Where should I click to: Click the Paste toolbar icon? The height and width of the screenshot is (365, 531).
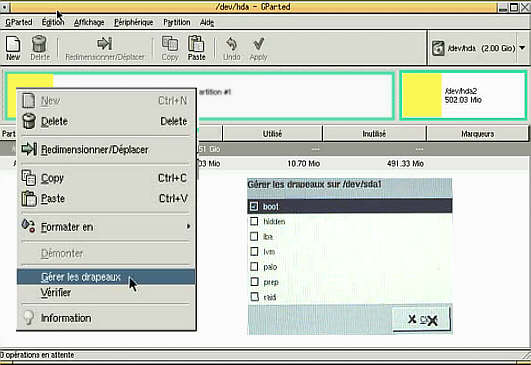196,44
